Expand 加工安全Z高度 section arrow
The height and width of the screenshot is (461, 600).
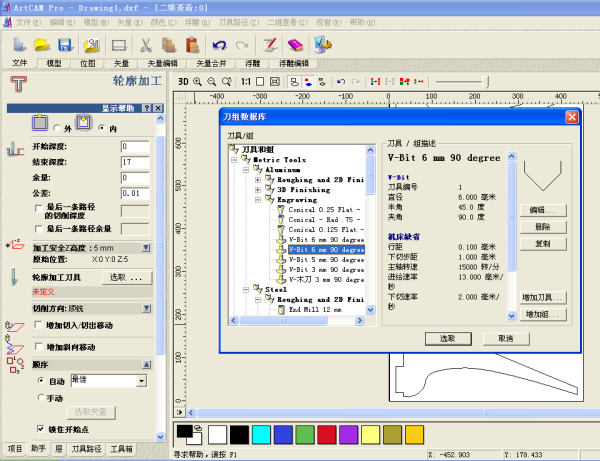point(146,248)
